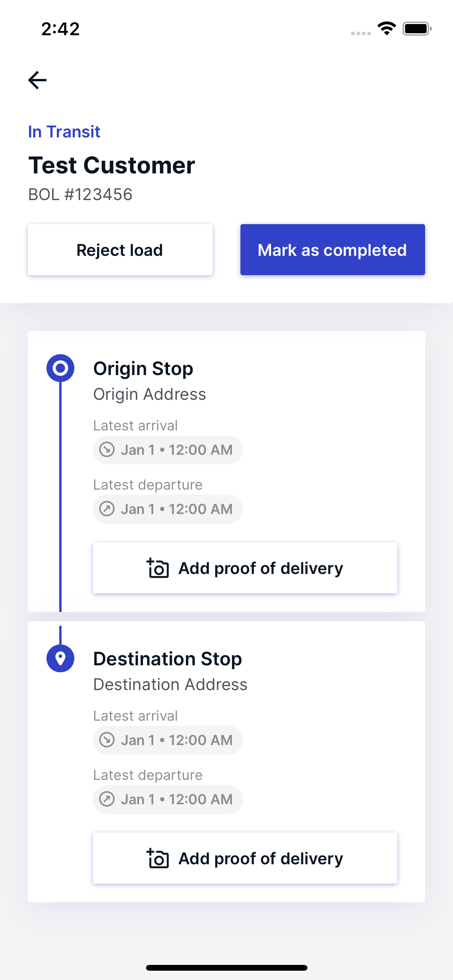Tap the Wi-Fi indicator in the status bar
The width and height of the screenshot is (453, 980).
coord(386,28)
